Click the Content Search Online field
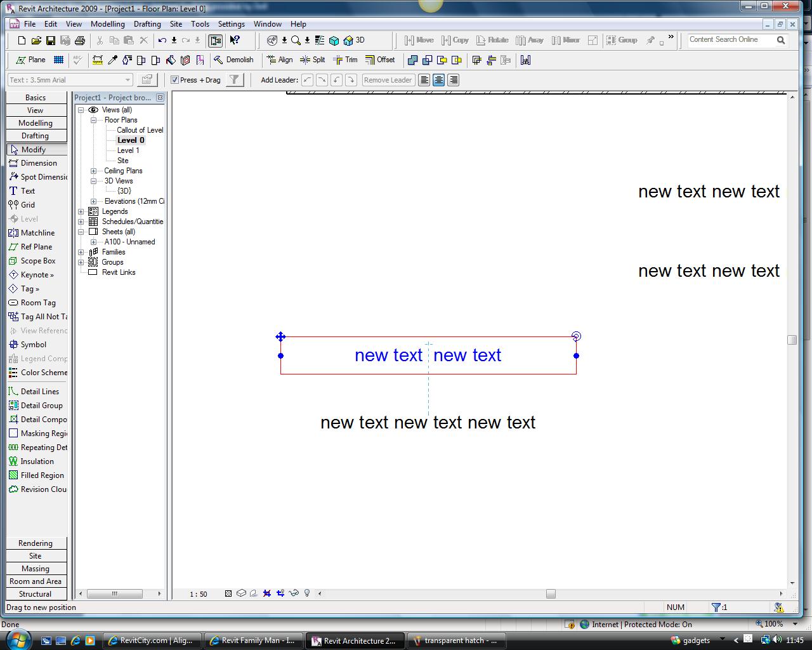This screenshot has height=650, width=812. point(731,39)
